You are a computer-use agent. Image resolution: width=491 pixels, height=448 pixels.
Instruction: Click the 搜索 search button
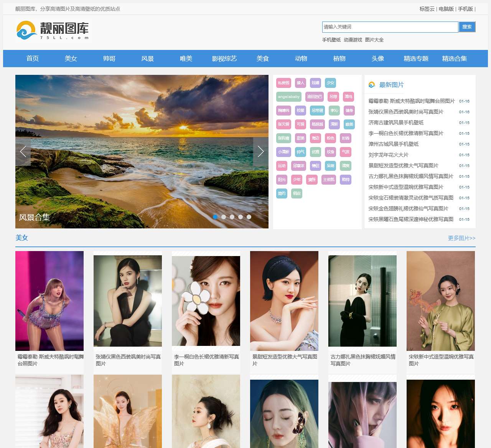(467, 27)
